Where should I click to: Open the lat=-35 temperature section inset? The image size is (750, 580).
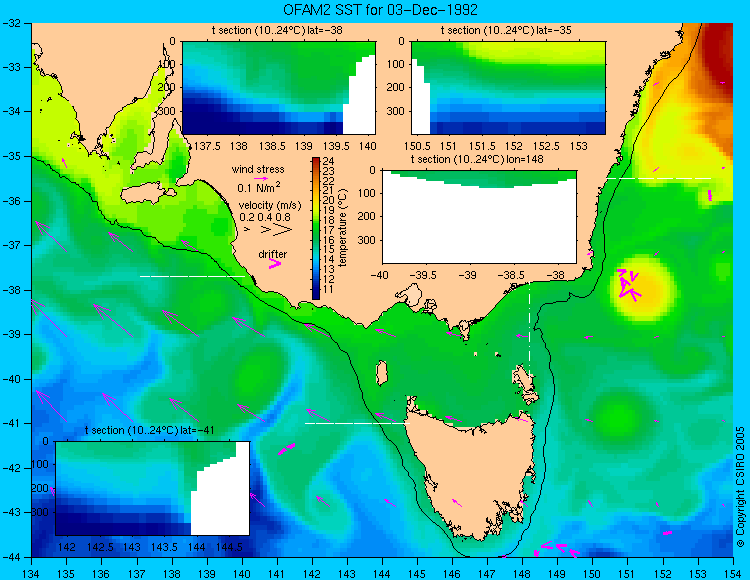pos(508,88)
